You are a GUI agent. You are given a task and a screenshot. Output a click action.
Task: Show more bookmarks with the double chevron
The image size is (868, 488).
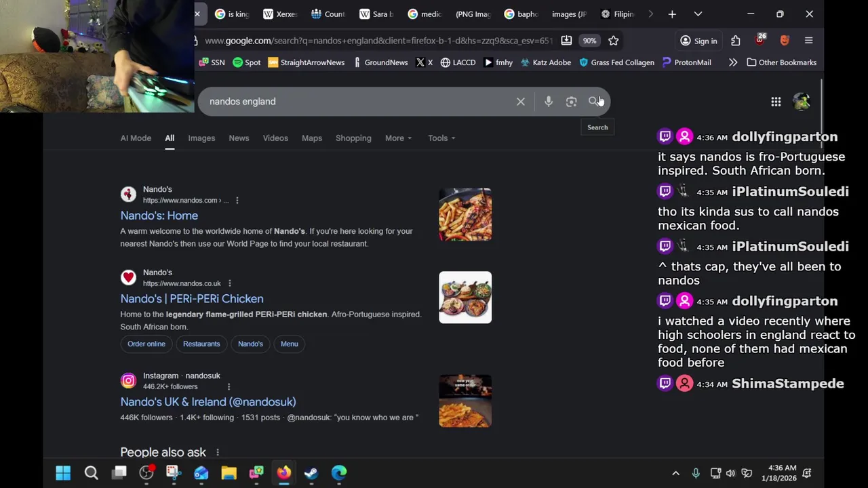coord(733,62)
